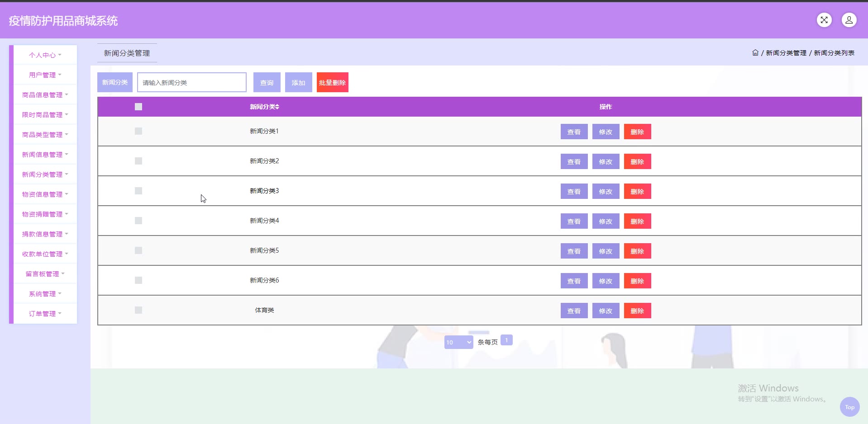Check the box for 体育类 row
This screenshot has height=424, width=868.
[x=138, y=310]
